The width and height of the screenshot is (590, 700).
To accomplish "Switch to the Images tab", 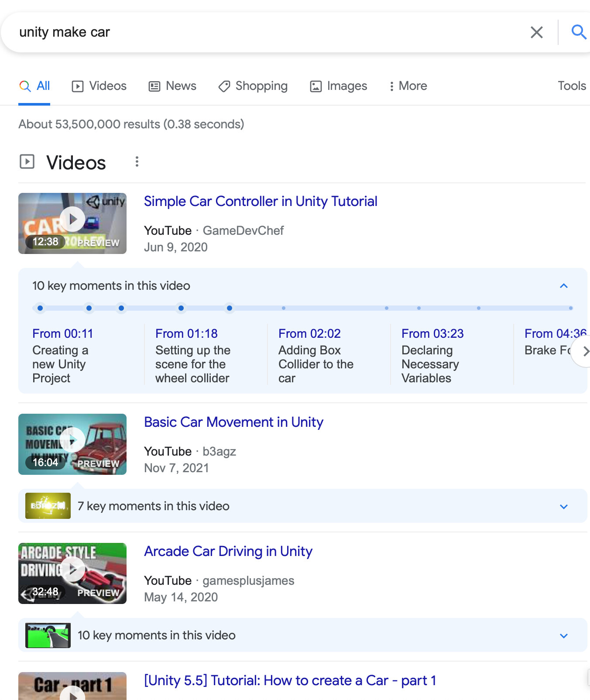I will [x=339, y=86].
